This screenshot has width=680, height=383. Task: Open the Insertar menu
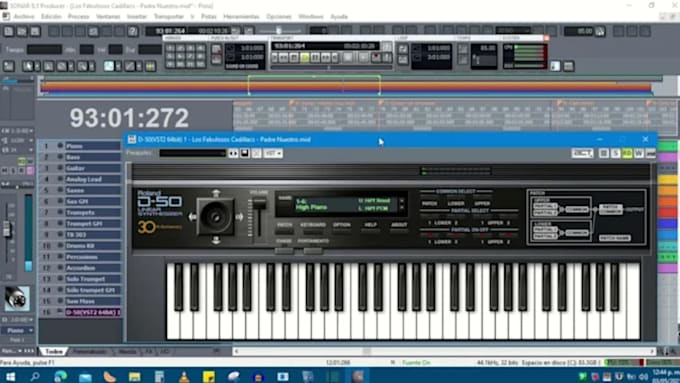[x=137, y=16]
